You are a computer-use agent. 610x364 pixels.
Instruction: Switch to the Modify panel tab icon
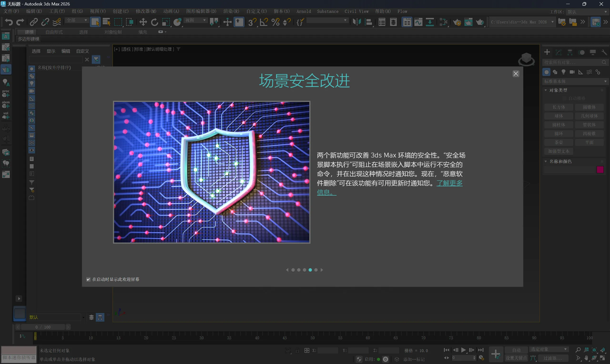click(x=559, y=52)
